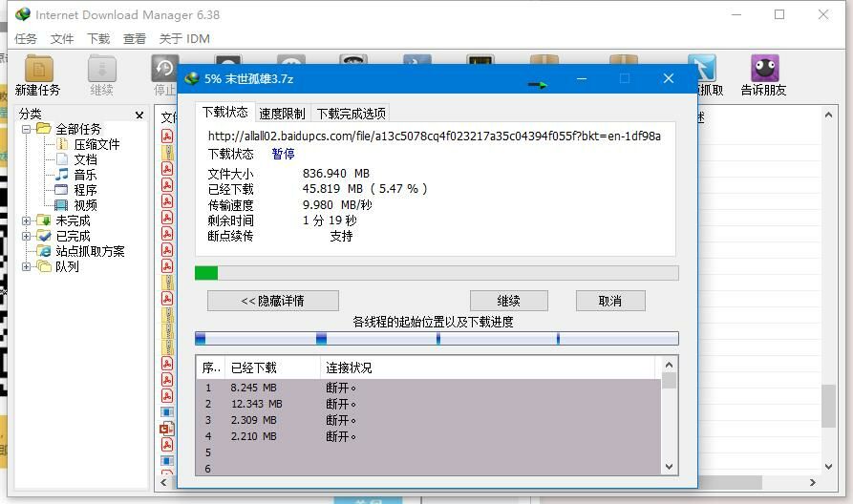Close the 分类 sidebar panel
Screen dimensions: 853x504
pos(139,115)
